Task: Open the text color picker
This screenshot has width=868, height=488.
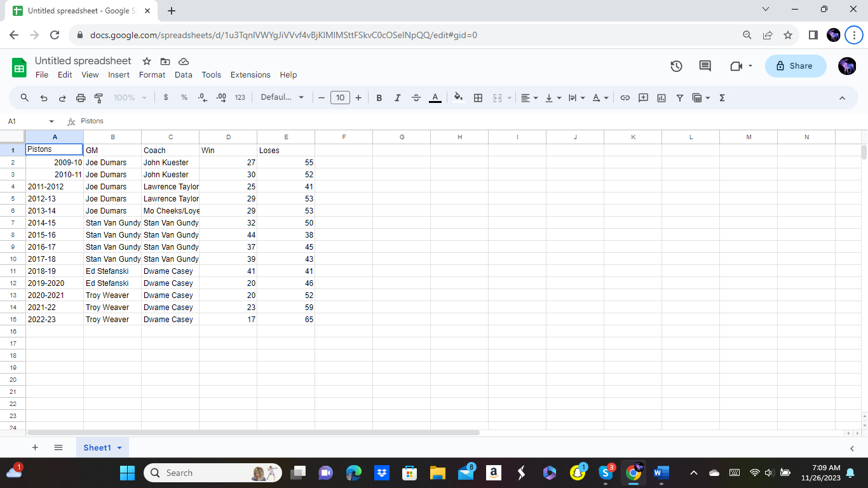Action: click(x=435, y=98)
